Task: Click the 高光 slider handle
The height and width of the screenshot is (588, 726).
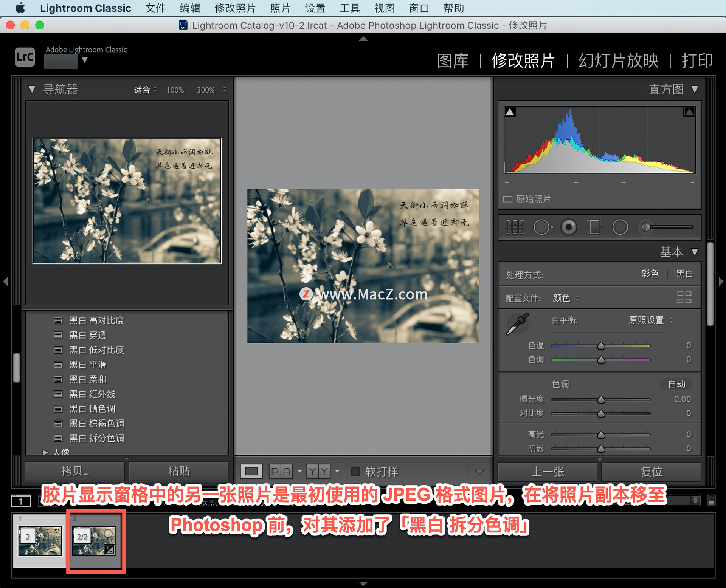Action: click(x=601, y=435)
